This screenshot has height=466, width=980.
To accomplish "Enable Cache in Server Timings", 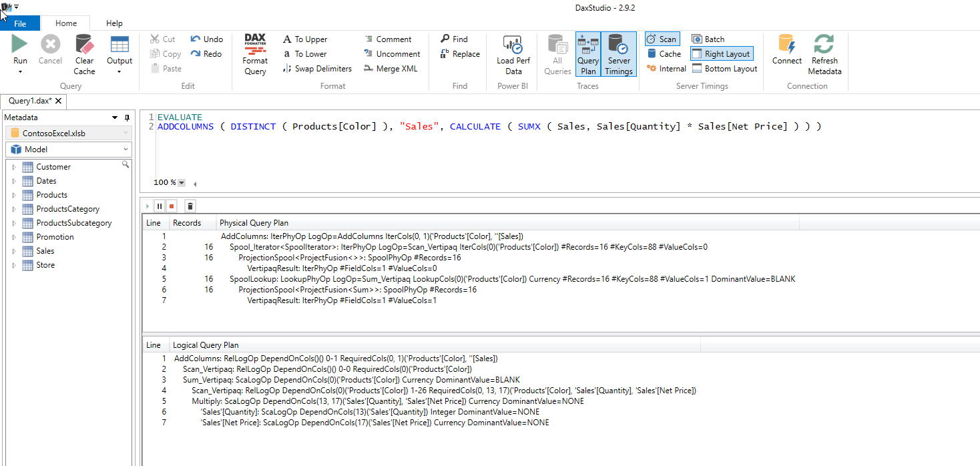I will coord(664,53).
